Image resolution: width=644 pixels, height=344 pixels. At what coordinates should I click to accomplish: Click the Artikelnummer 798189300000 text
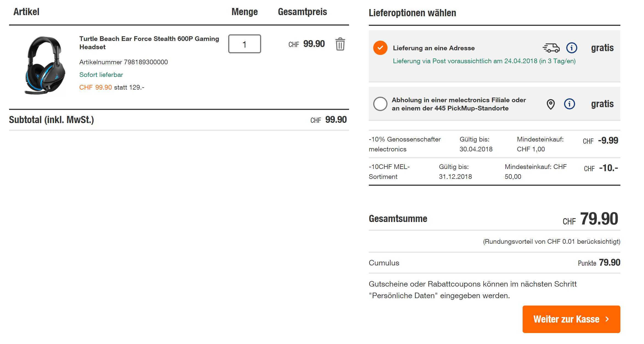[123, 62]
